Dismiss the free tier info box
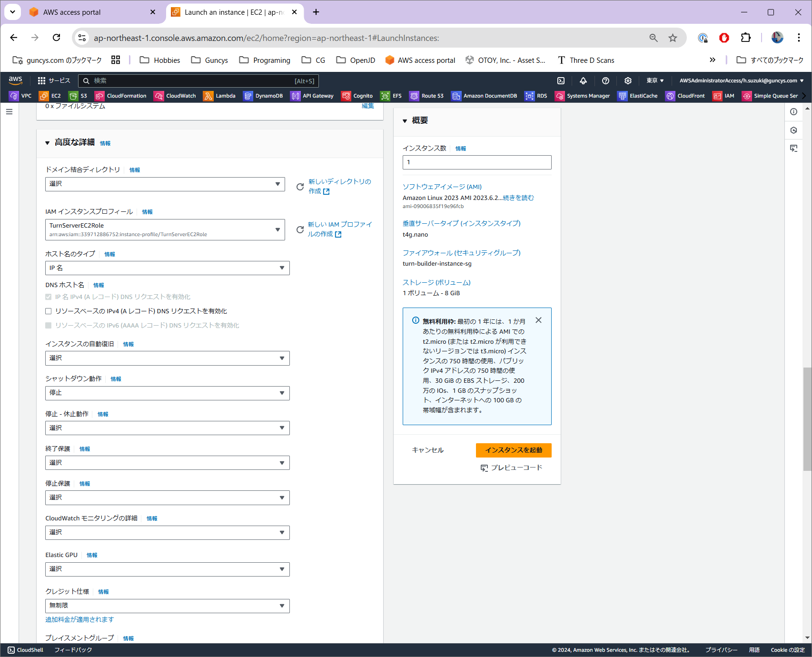This screenshot has width=812, height=657. (x=538, y=320)
